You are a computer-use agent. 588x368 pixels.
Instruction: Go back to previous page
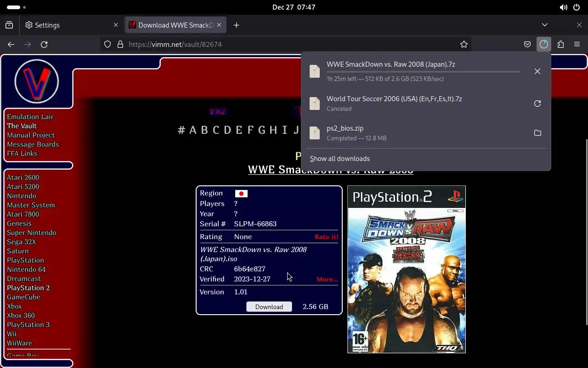click(11, 44)
